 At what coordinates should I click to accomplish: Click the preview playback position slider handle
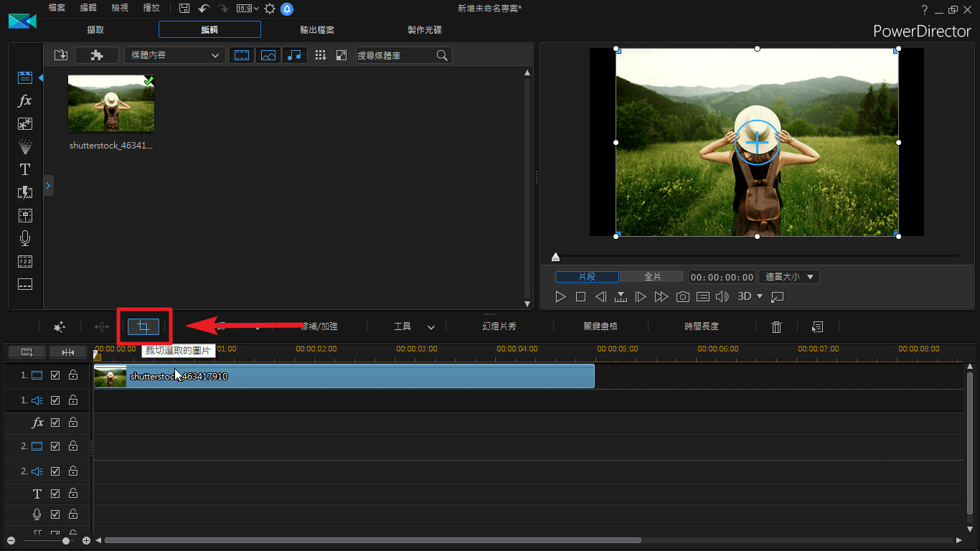[x=555, y=257]
